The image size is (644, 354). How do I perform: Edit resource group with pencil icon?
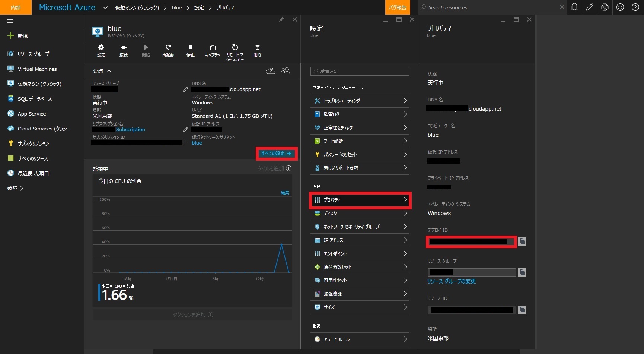[185, 89]
